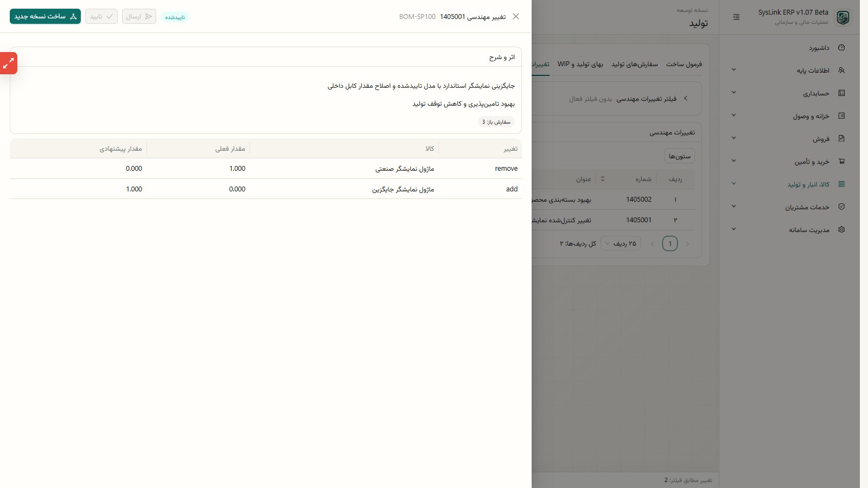This screenshot has height=488, width=868.
Task: Expand خرید و تأمین menu chevron
Action: coord(733,161)
